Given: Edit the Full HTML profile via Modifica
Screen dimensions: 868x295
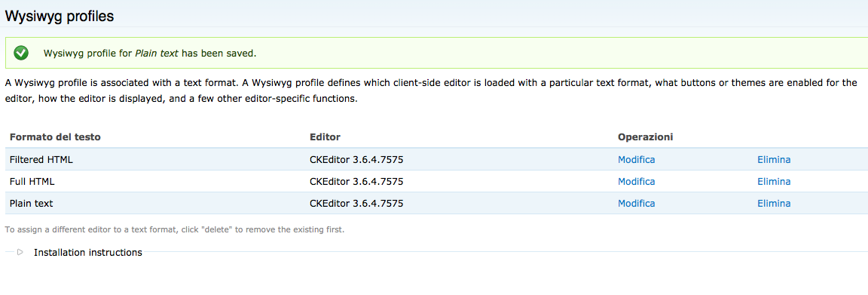Looking at the screenshot, I should pos(636,181).
